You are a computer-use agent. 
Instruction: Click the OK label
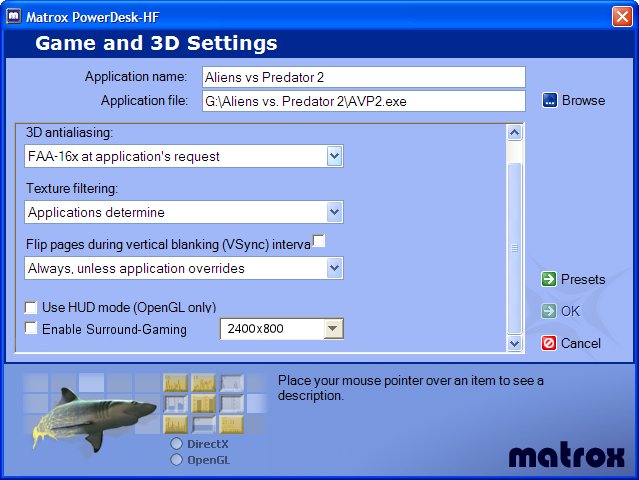[570, 311]
